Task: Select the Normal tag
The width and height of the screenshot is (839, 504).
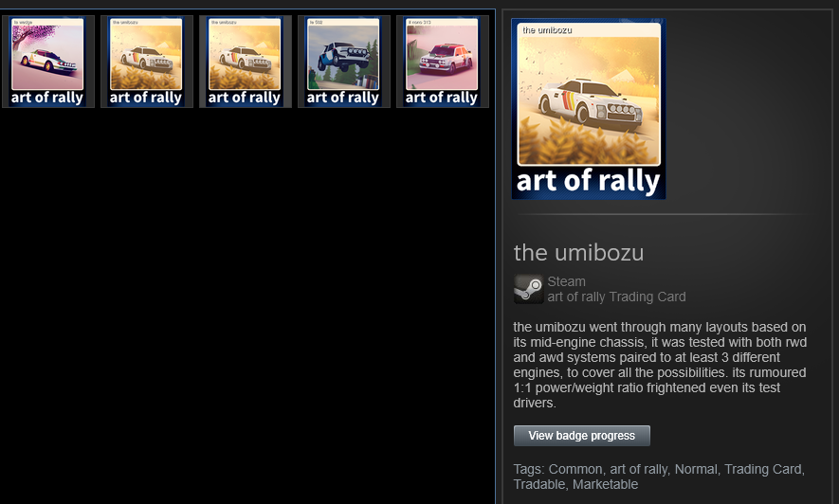Action: pyautogui.click(x=696, y=469)
